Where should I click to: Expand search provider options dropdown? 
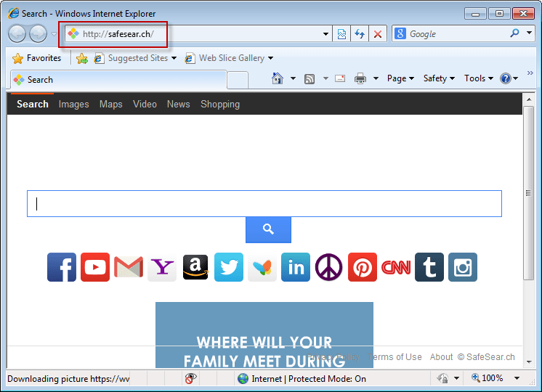point(529,33)
